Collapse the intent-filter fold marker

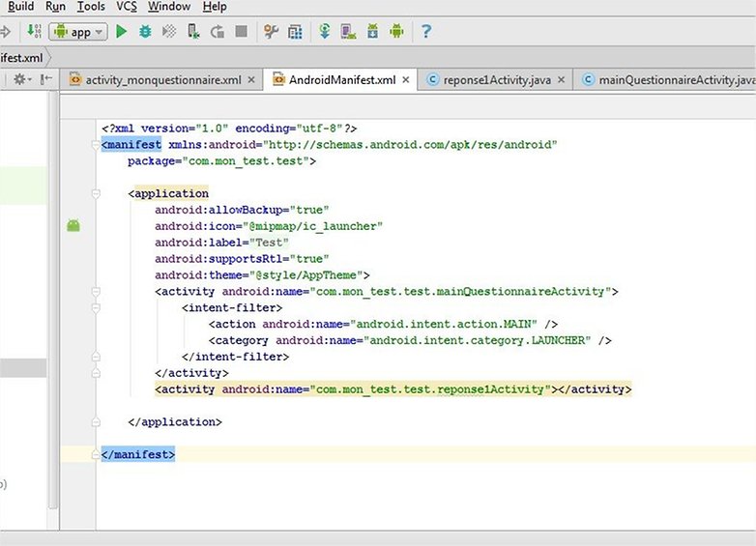[96, 308]
